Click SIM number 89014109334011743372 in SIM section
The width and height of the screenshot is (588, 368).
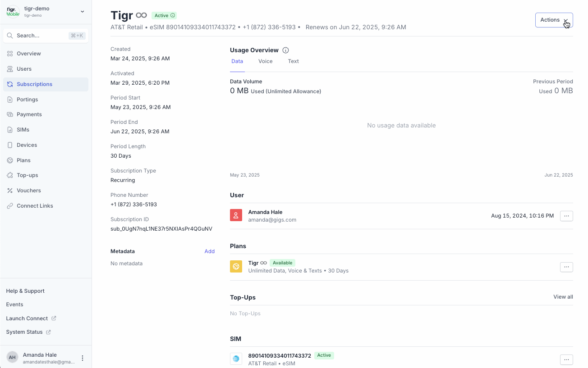click(280, 355)
